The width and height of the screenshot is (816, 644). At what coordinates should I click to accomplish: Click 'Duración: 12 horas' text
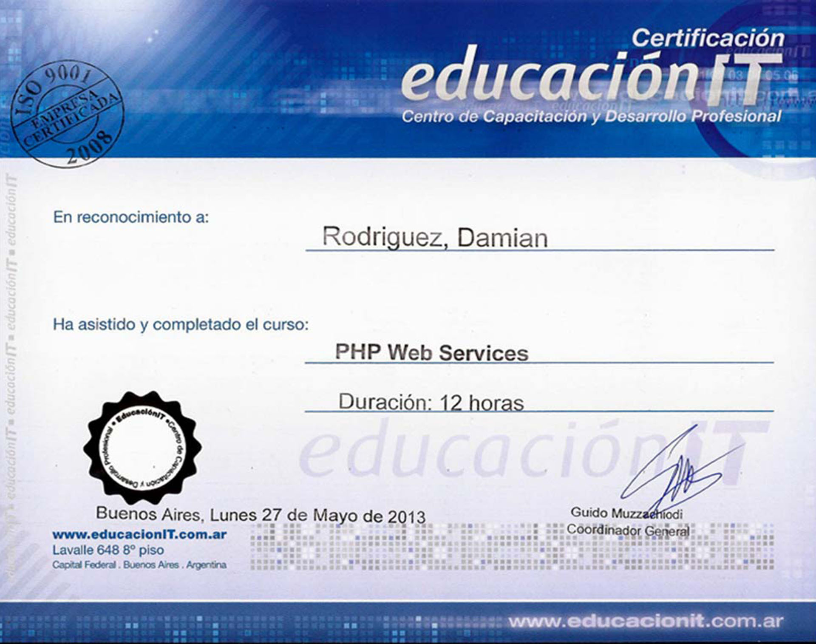pos(431,402)
